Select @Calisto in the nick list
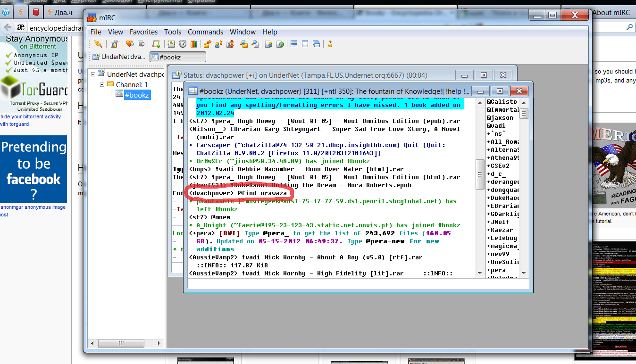Viewport: 636px width, 364px height. pyautogui.click(x=502, y=102)
